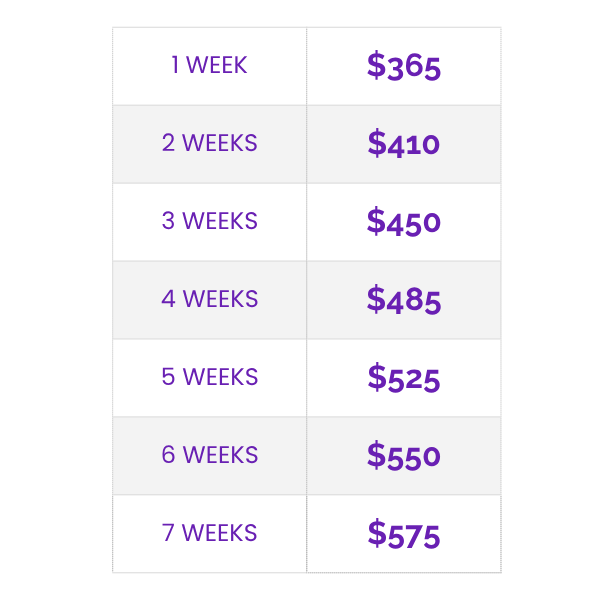600x600 pixels.
Task: Choose the most expensive price listed
Action: coord(403,534)
